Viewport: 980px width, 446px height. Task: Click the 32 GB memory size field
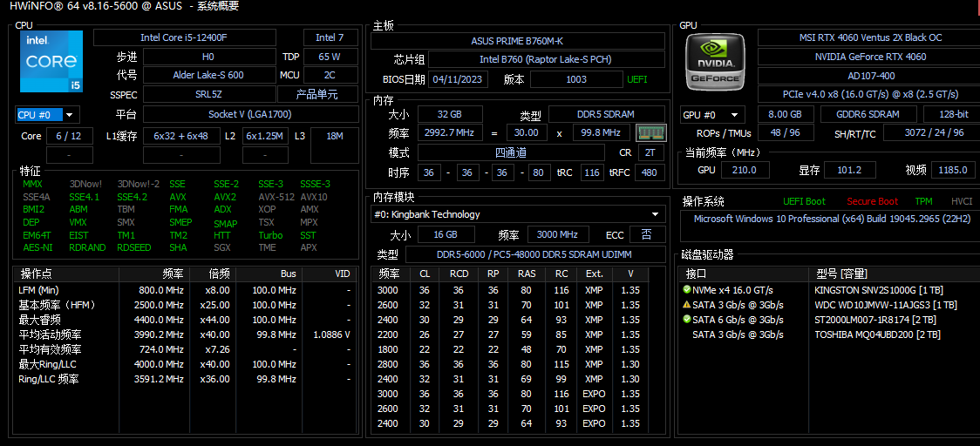[450, 114]
